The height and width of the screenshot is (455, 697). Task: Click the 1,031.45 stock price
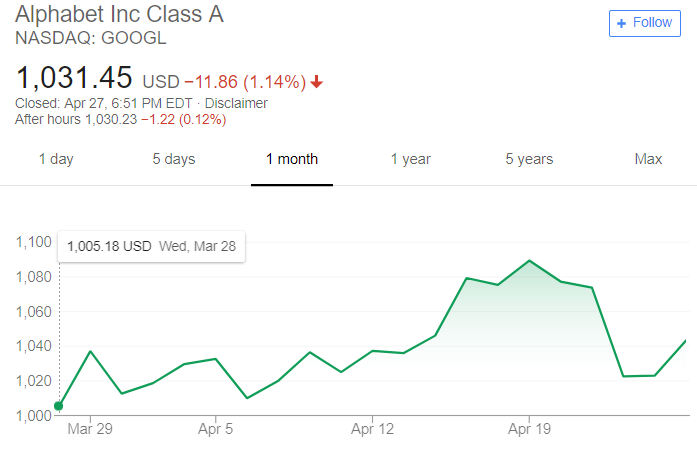tap(74, 78)
